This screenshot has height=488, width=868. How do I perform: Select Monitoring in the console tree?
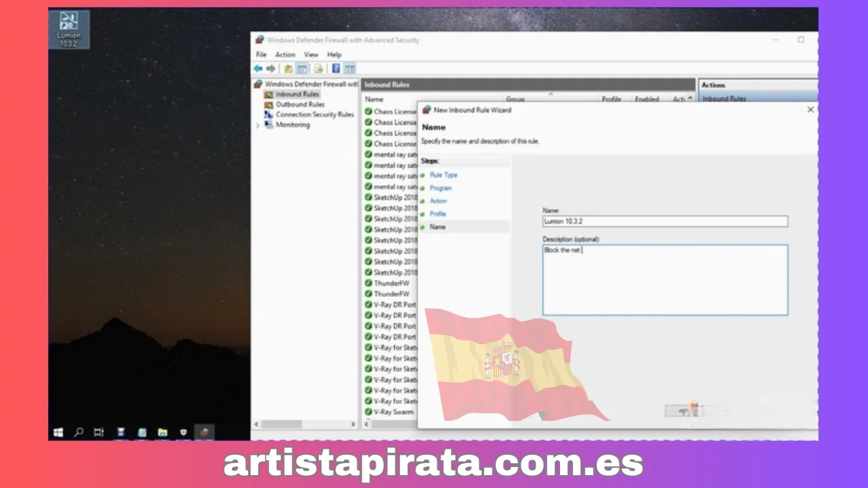pyautogui.click(x=288, y=125)
